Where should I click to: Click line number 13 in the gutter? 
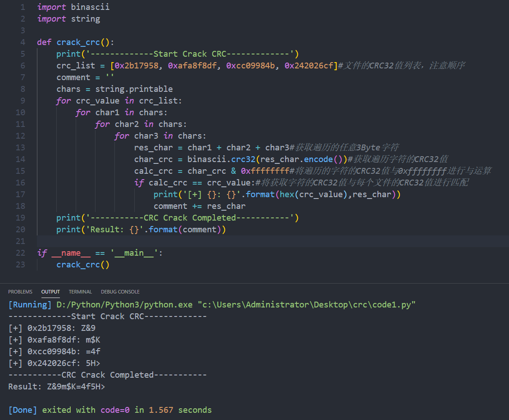pos(20,147)
